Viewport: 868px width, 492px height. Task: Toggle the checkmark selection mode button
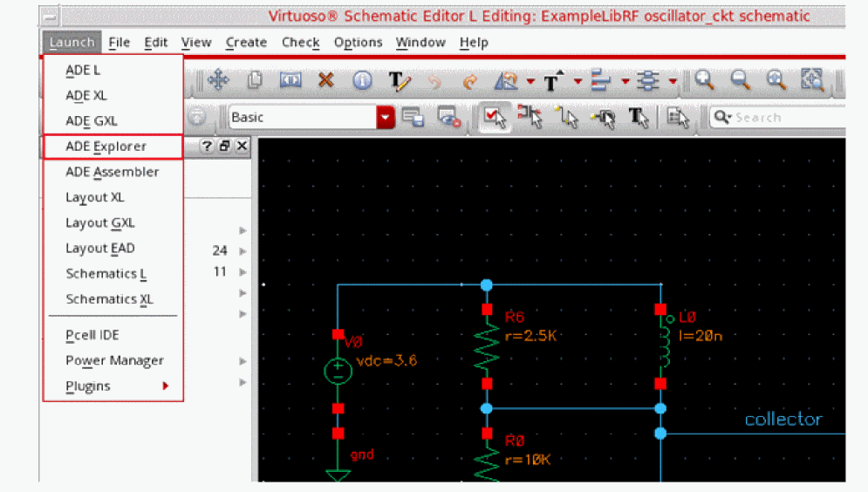coord(494,117)
